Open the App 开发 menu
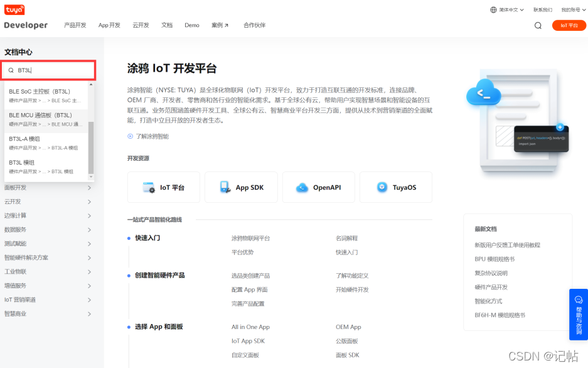This screenshot has height=368, width=588. (109, 25)
